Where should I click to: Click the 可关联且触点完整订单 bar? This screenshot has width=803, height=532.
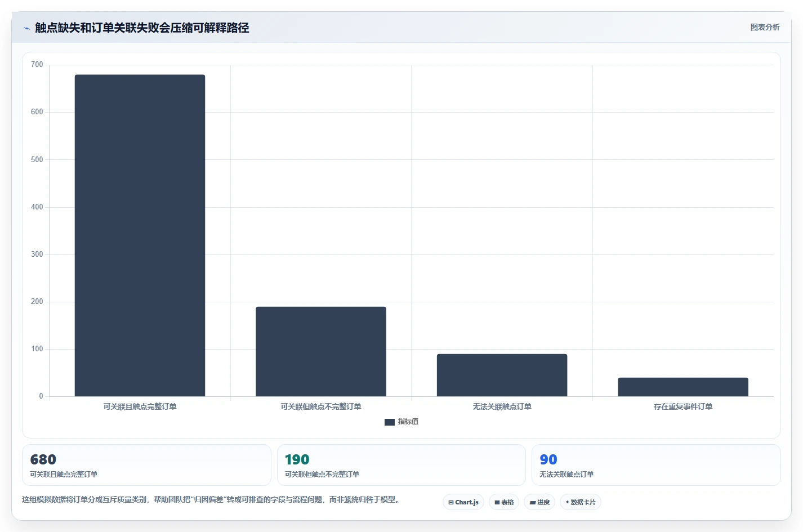click(x=140, y=235)
